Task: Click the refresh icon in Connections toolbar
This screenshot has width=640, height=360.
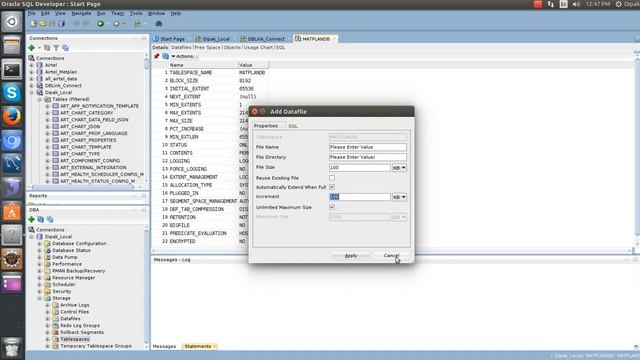Action: click(47, 48)
